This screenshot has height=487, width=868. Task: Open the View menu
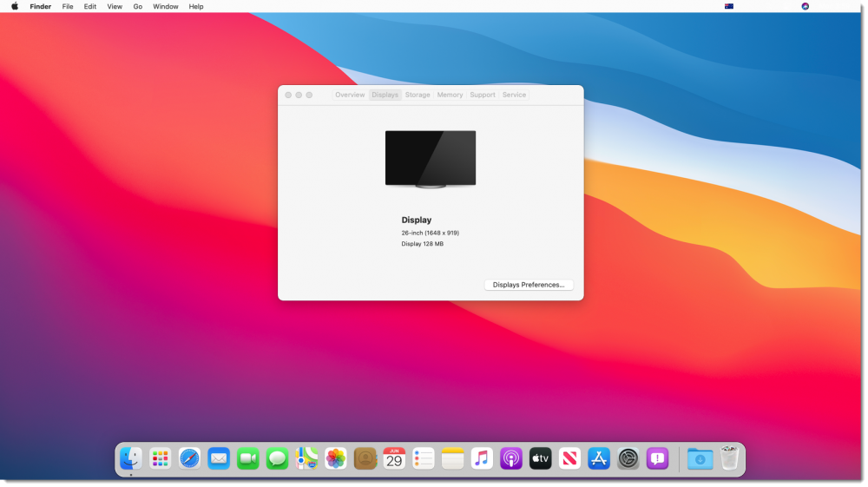[x=115, y=7]
